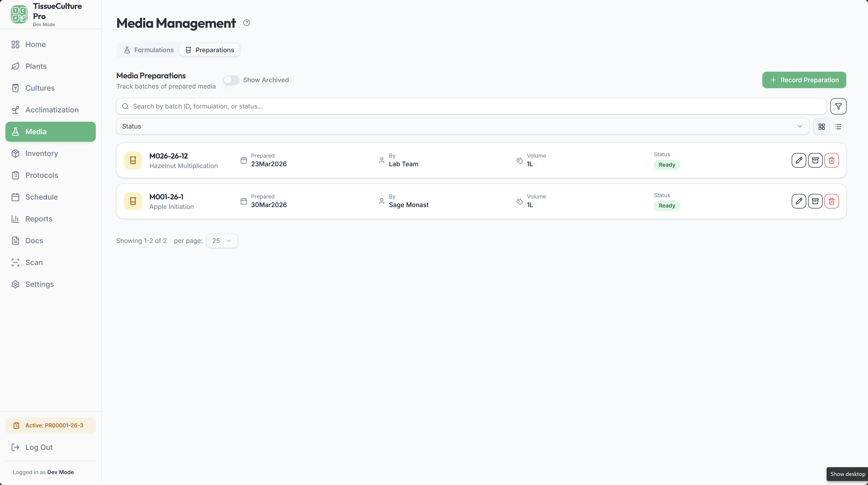Click batch ID M001-26-1

pos(166,197)
